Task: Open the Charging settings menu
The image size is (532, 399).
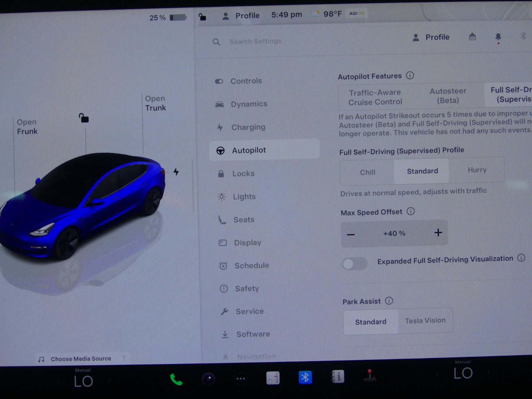Action: click(x=248, y=127)
